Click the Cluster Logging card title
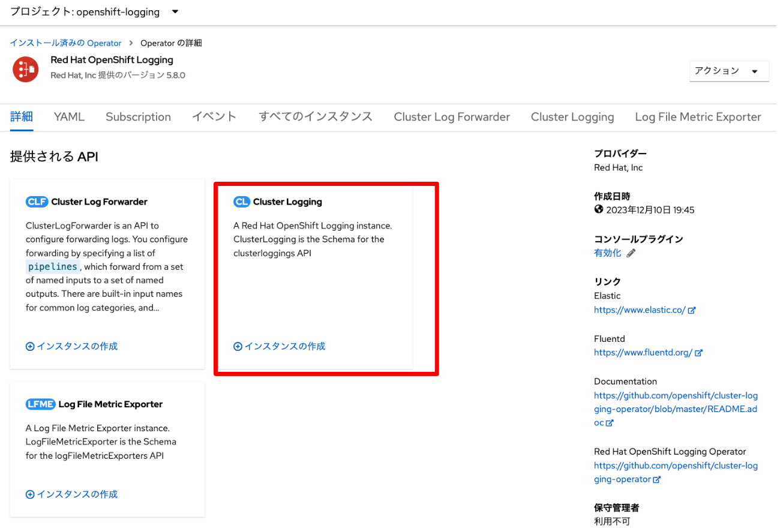783x532 pixels. [x=287, y=202]
